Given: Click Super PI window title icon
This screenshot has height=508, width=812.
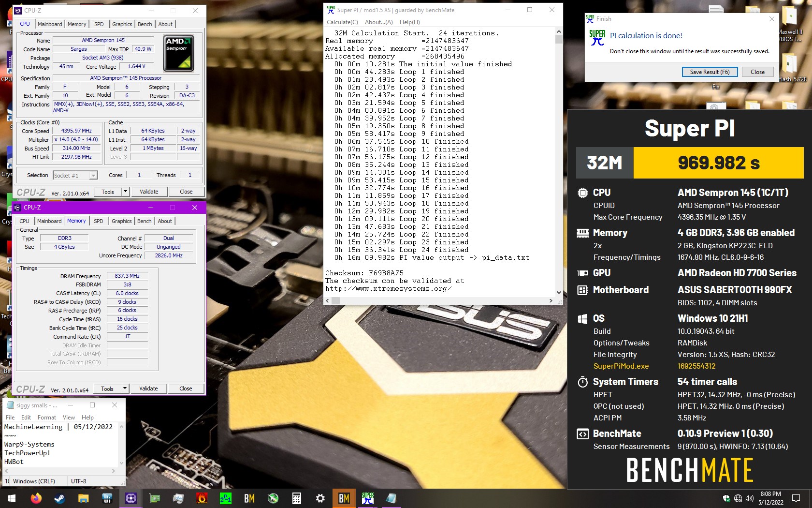Looking at the screenshot, I should [331, 10].
